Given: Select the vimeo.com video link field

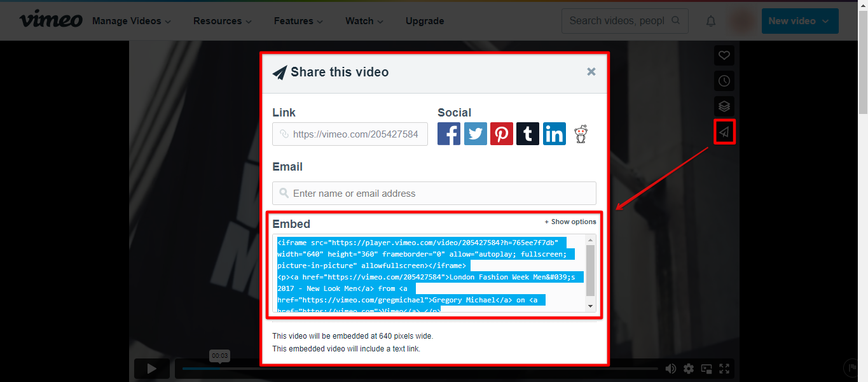Looking at the screenshot, I should click(x=350, y=134).
